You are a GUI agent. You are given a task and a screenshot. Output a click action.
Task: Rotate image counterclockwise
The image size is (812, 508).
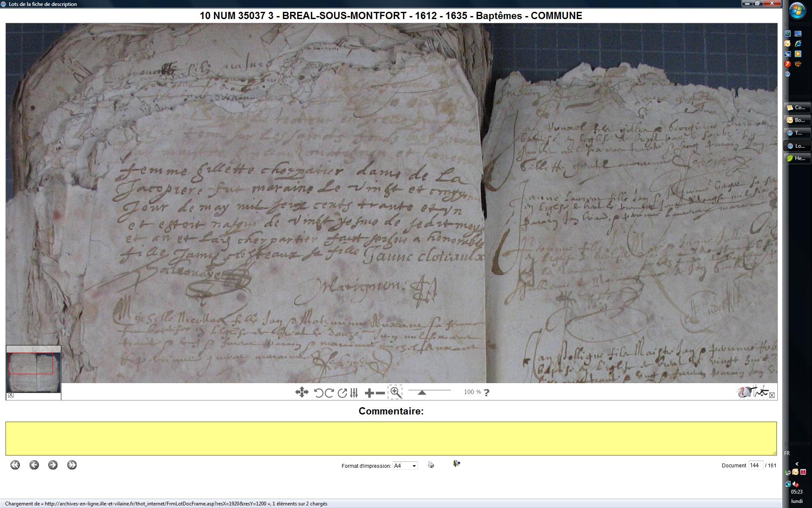[x=318, y=393]
